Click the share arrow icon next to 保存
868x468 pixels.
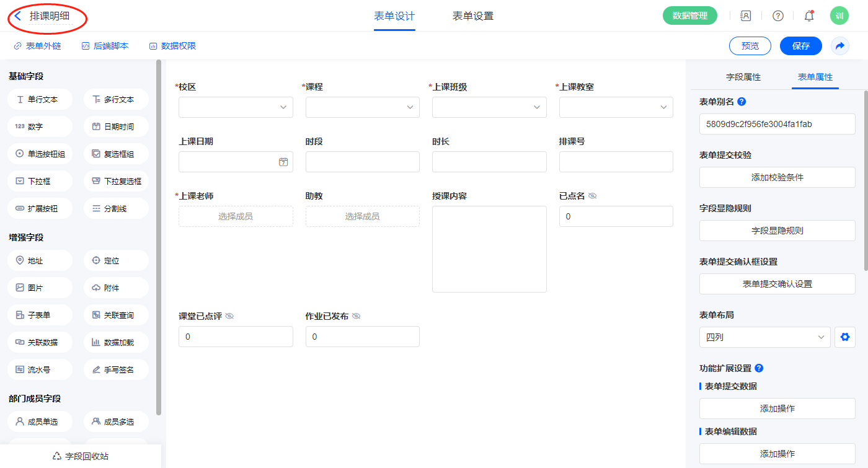pos(839,46)
